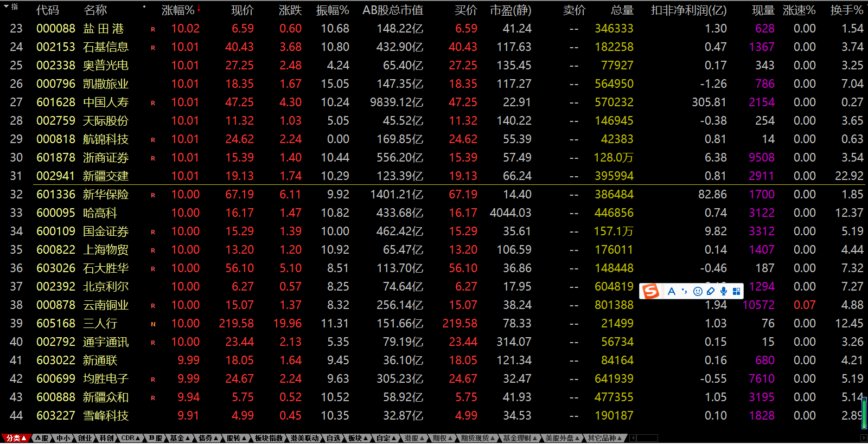Sort by the 总量 column header
This screenshot has width=868, height=444.
622,10
